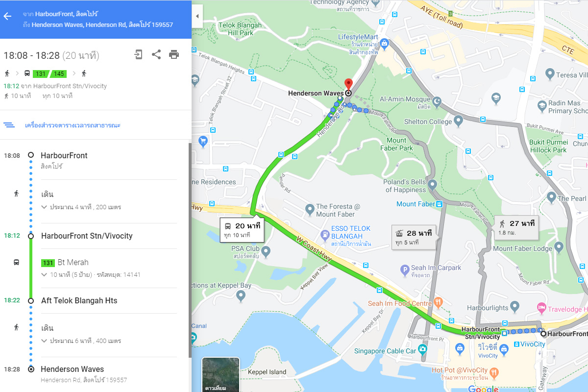Click the directions panel vertical scrollbar
The width and height of the screenshot is (588, 392).
(190, 250)
